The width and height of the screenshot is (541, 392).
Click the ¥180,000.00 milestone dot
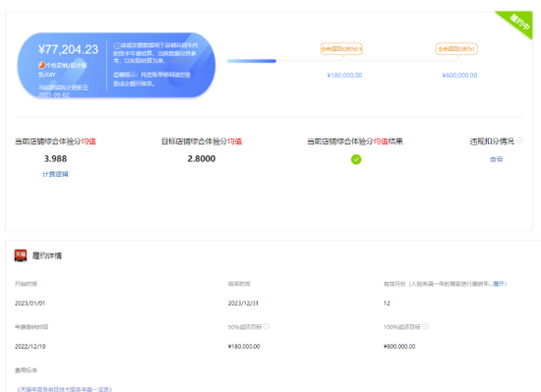(343, 61)
